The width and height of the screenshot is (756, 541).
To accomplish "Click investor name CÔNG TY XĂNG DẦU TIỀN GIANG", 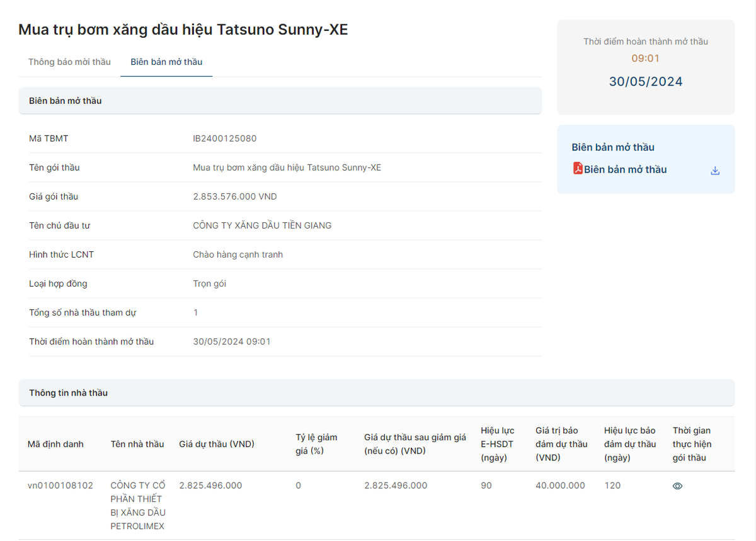I will click(262, 225).
